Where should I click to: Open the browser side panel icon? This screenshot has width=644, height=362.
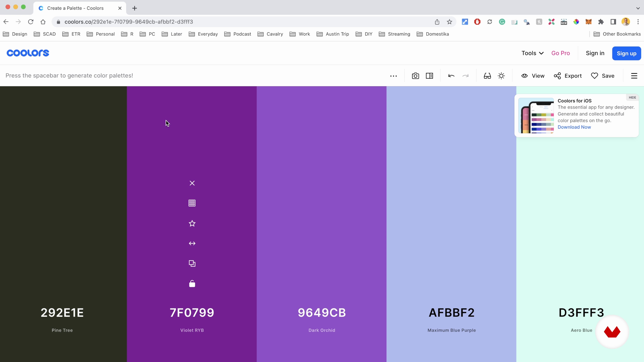613,22
